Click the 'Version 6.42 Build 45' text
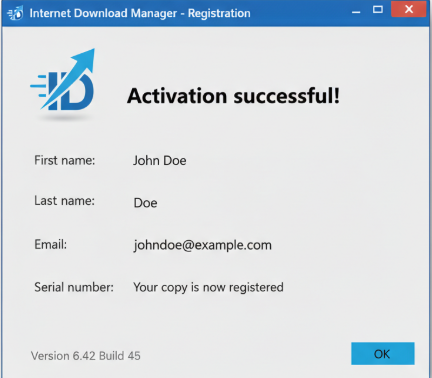The height and width of the screenshot is (378, 432). 86,356
